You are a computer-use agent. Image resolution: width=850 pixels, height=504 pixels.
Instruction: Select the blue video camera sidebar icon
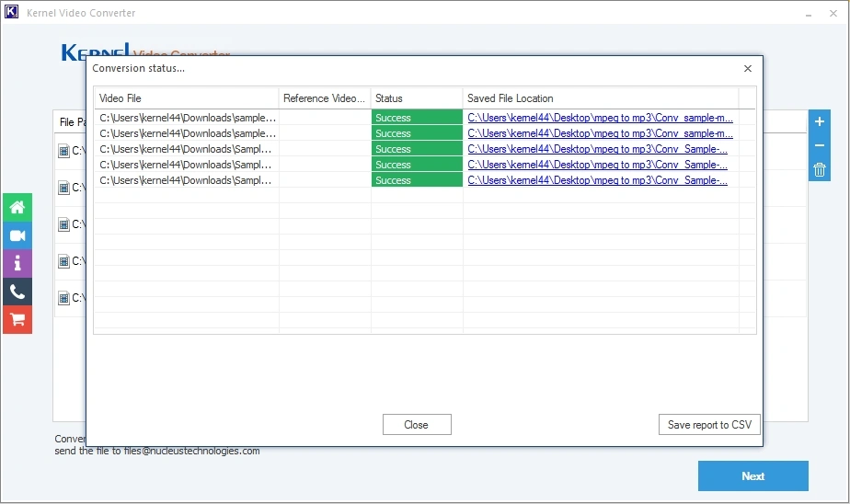tap(17, 235)
